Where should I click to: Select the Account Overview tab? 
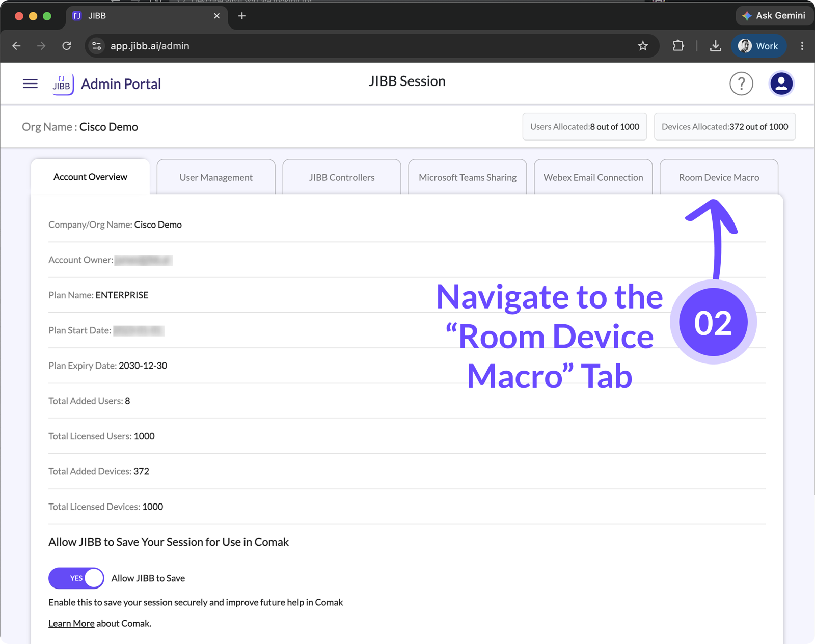(x=90, y=177)
